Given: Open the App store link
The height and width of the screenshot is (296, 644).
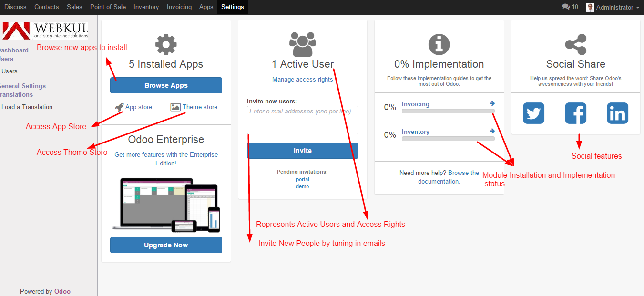Looking at the screenshot, I should [x=139, y=107].
